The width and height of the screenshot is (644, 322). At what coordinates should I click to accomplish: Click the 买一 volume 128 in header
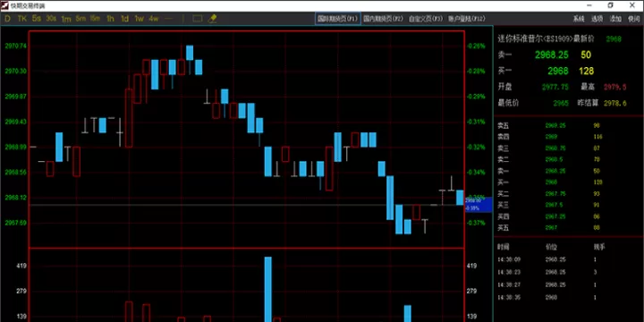[x=586, y=71]
